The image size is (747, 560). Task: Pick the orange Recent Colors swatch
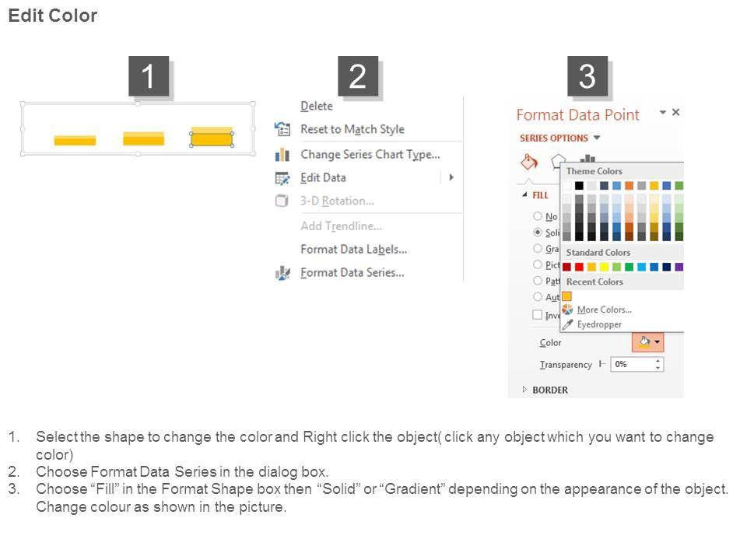coord(567,296)
